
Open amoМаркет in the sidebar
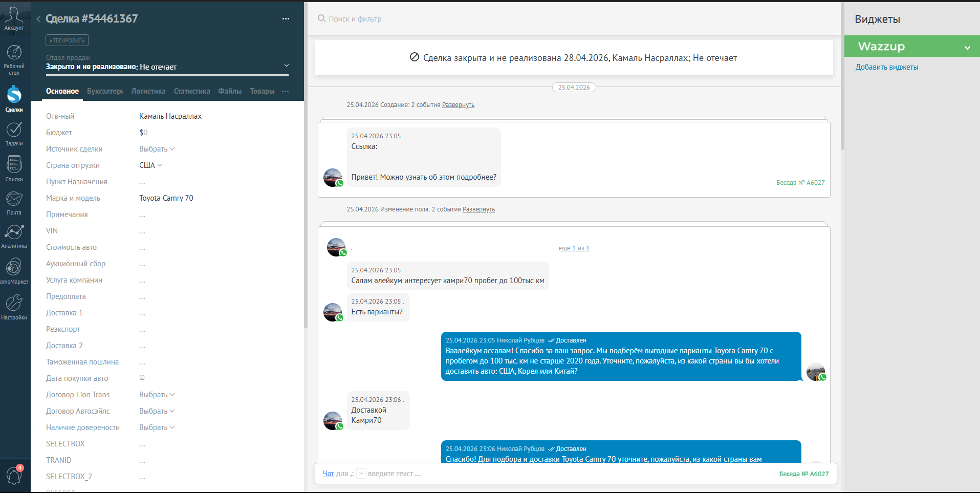click(x=14, y=271)
